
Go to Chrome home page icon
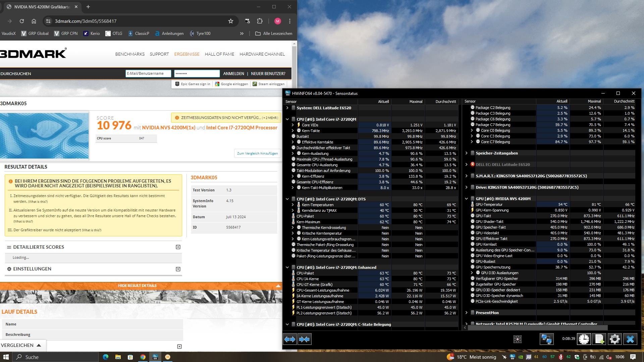[x=34, y=21]
